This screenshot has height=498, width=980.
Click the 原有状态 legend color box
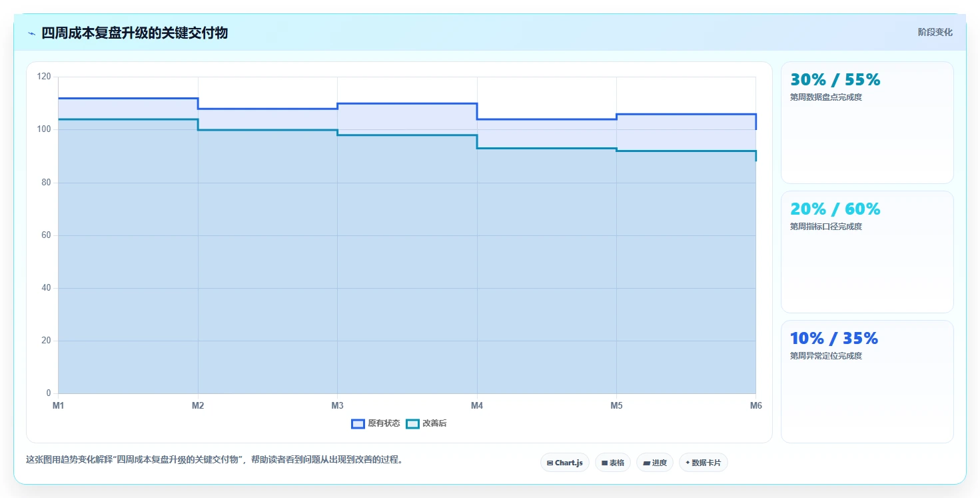[x=358, y=424]
